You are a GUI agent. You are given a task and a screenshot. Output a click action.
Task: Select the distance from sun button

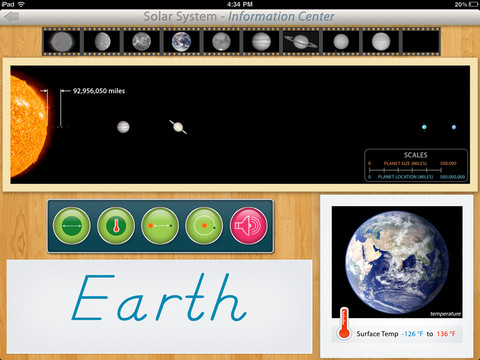[160, 226]
